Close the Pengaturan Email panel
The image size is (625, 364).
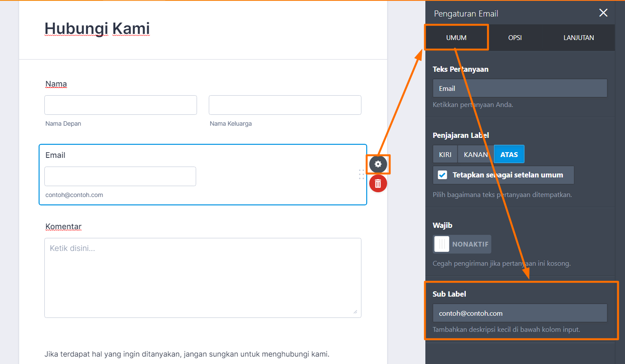coord(603,13)
